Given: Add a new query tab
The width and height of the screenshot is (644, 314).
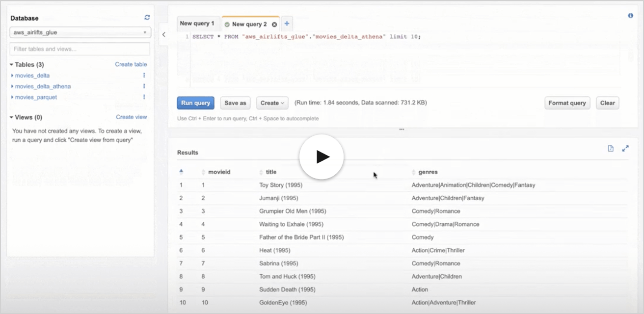Looking at the screenshot, I should pyautogui.click(x=287, y=24).
